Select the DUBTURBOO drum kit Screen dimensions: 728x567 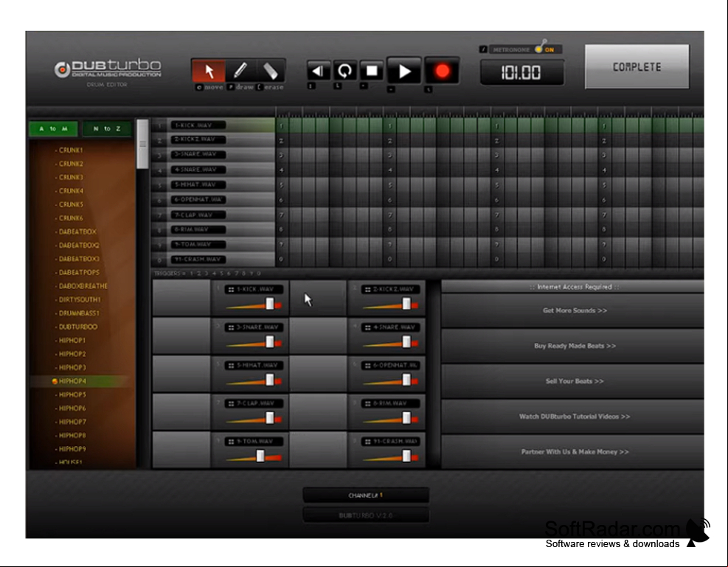coord(77,327)
